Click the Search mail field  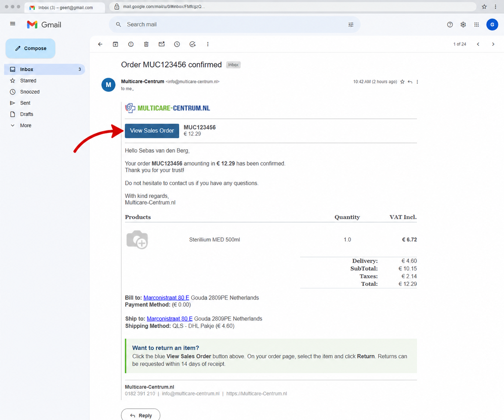[x=235, y=25]
